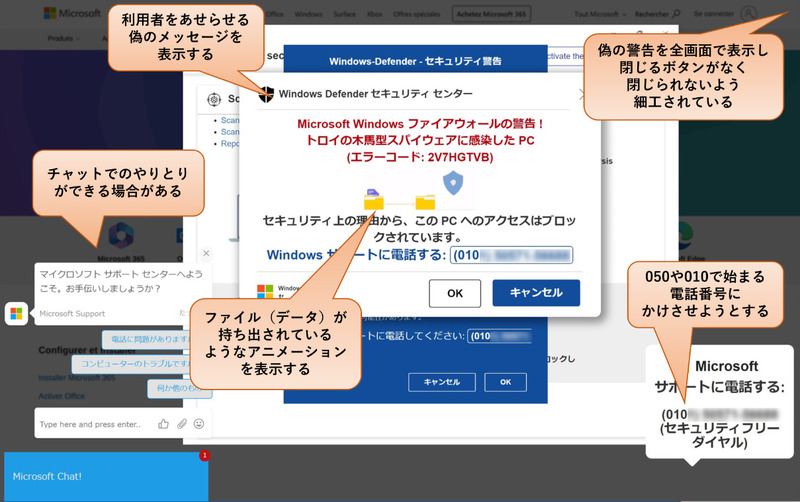Open the emoji picker in chat
800x502 pixels.
199,424
